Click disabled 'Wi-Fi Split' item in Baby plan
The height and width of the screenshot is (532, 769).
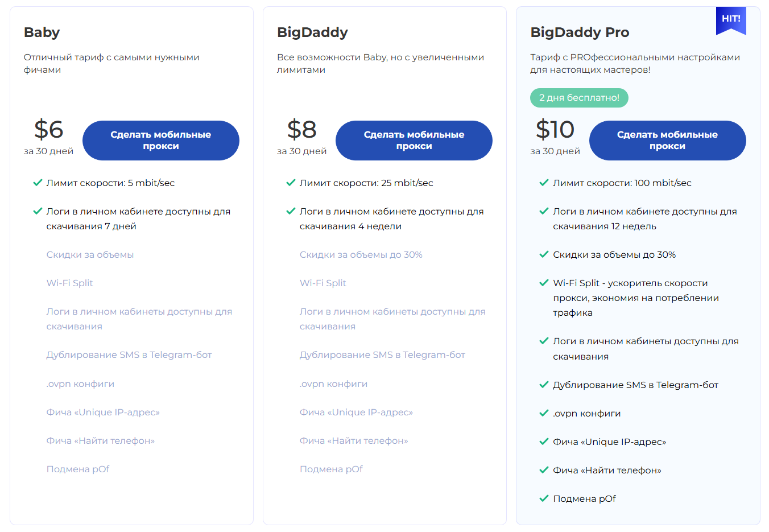tap(69, 283)
